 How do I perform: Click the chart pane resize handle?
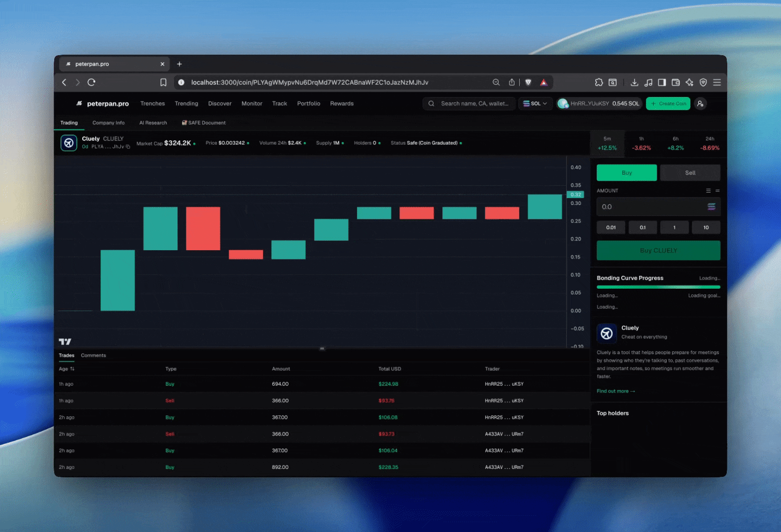coord(322,348)
